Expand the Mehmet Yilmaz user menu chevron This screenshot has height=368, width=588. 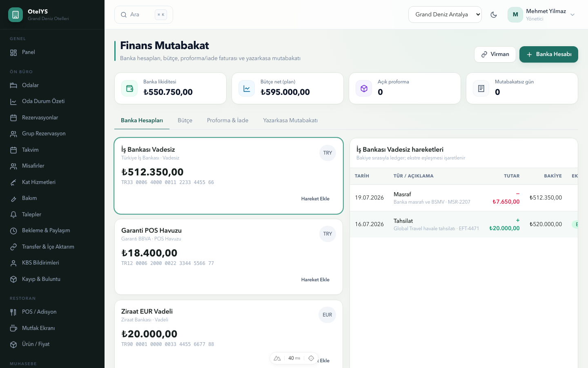pyautogui.click(x=572, y=15)
